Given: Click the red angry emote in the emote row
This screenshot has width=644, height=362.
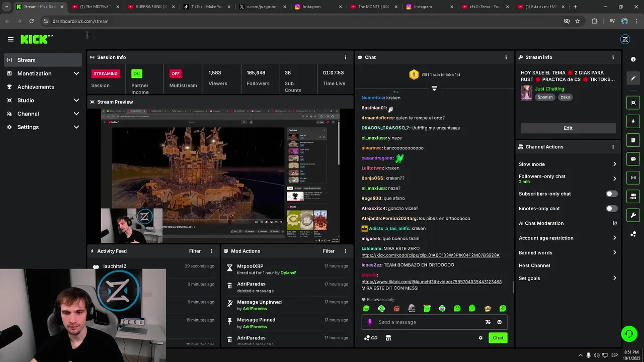Looking at the screenshot, I should [x=396, y=309].
